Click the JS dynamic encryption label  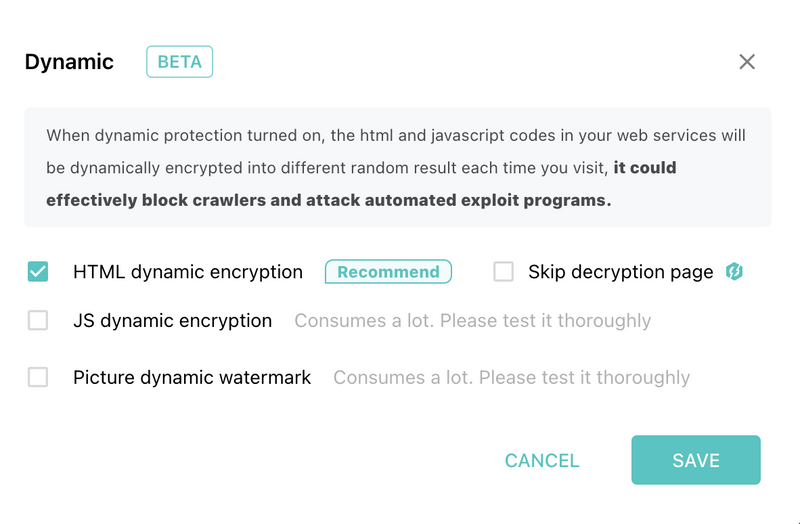click(172, 321)
